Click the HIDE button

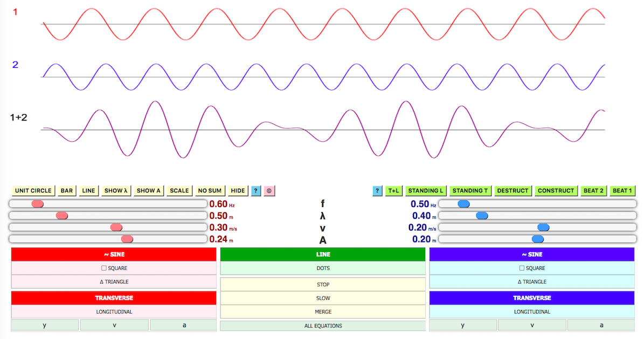[238, 191]
